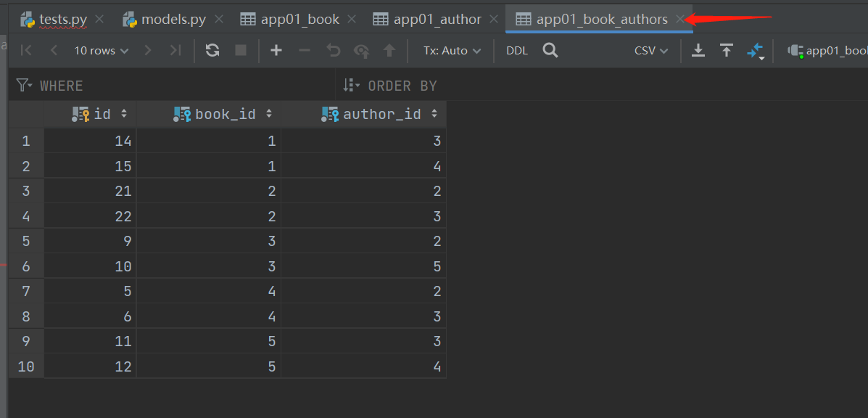Viewport: 868px width, 418px height.
Task: Preview pending changes eye icon
Action: [x=361, y=51]
